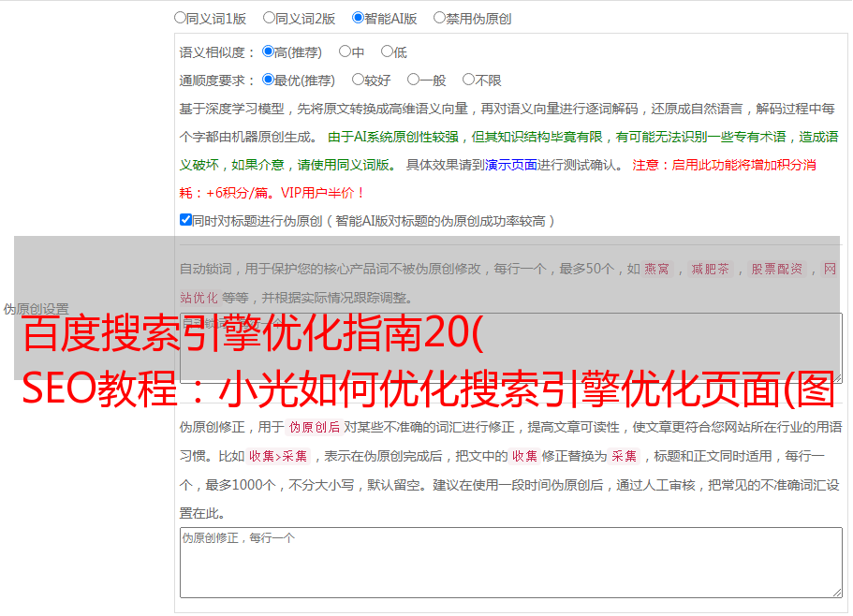Set 通顺度要求 to 一般

tap(414, 80)
